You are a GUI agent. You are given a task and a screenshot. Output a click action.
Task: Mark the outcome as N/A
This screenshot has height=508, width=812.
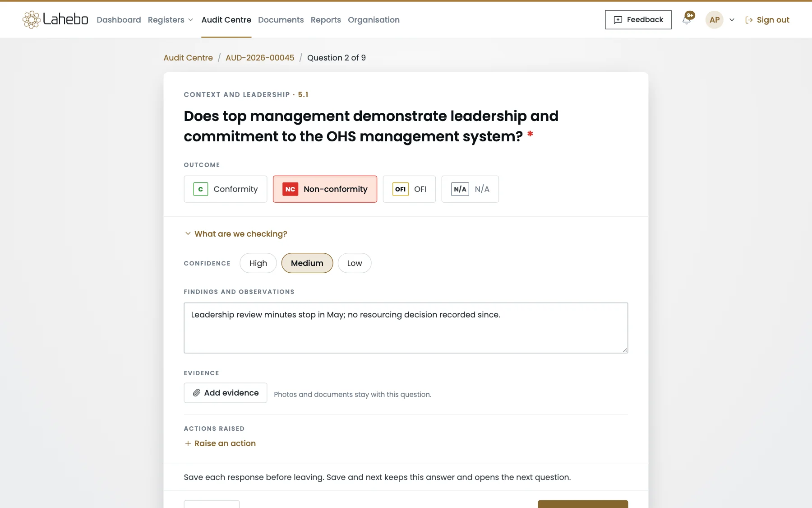coord(470,189)
